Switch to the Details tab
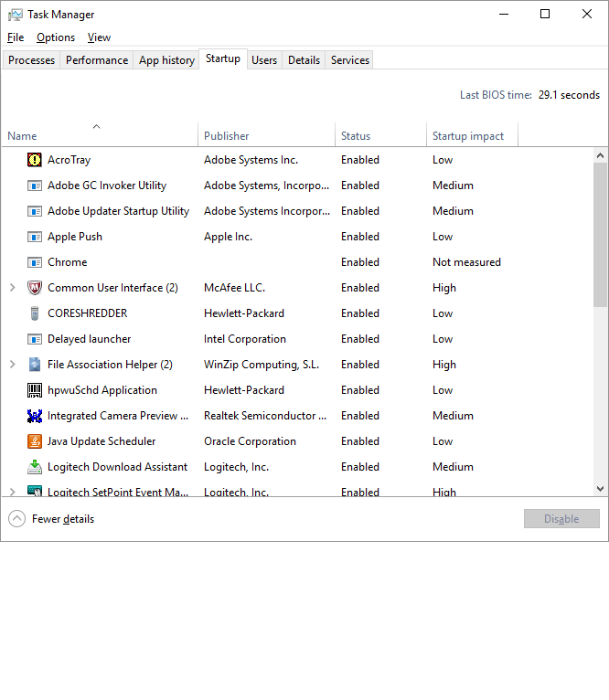The height and width of the screenshot is (700, 609). (x=304, y=60)
